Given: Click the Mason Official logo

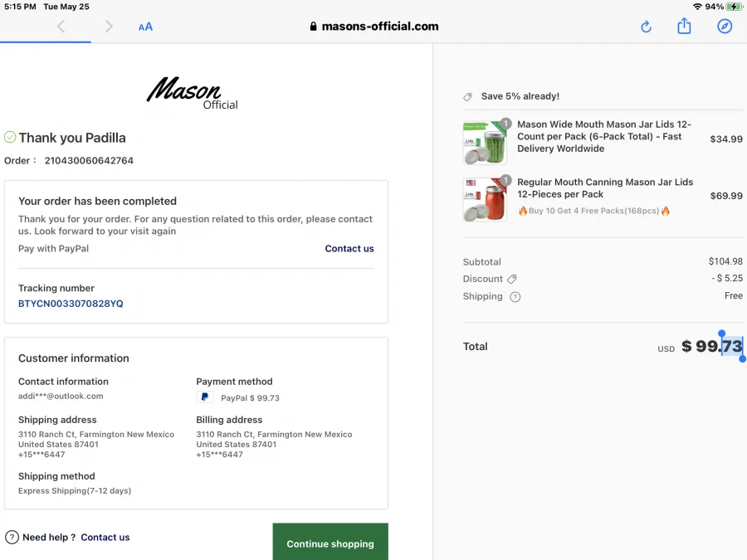Looking at the screenshot, I should click(x=193, y=92).
